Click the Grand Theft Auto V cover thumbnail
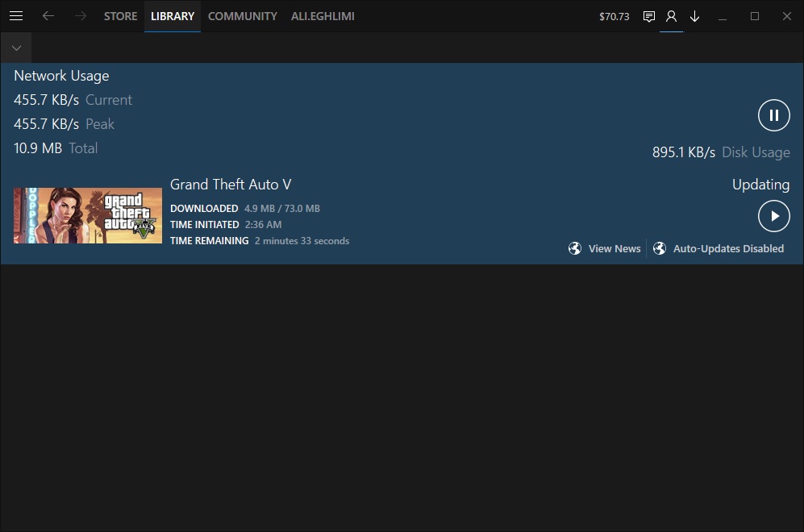Screen dimensions: 804x532 (88, 215)
